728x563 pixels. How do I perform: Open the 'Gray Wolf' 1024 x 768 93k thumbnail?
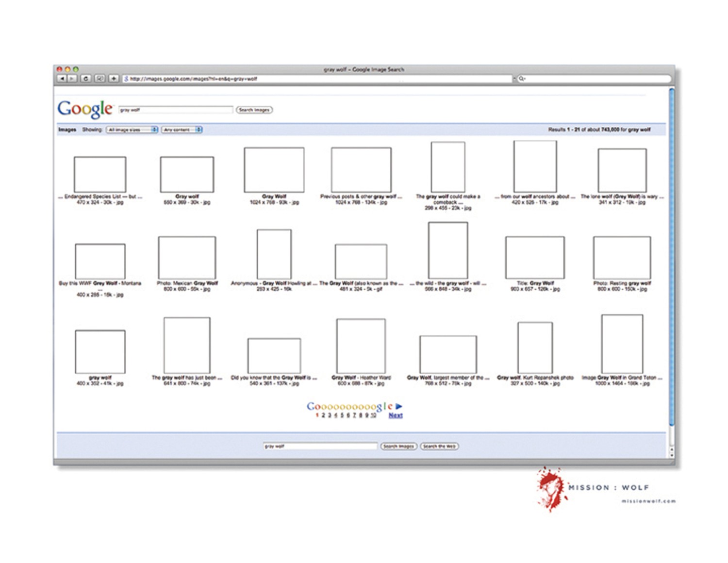click(274, 170)
